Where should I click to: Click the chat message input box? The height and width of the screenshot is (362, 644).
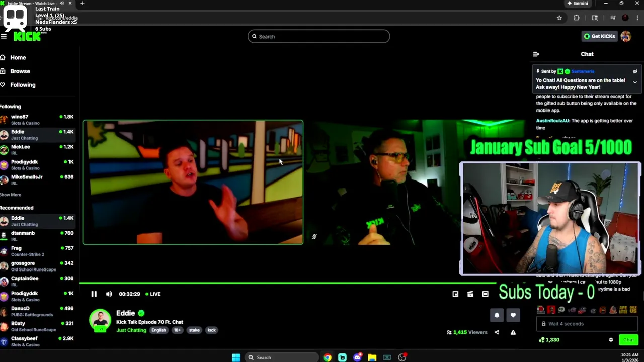[x=588, y=324]
